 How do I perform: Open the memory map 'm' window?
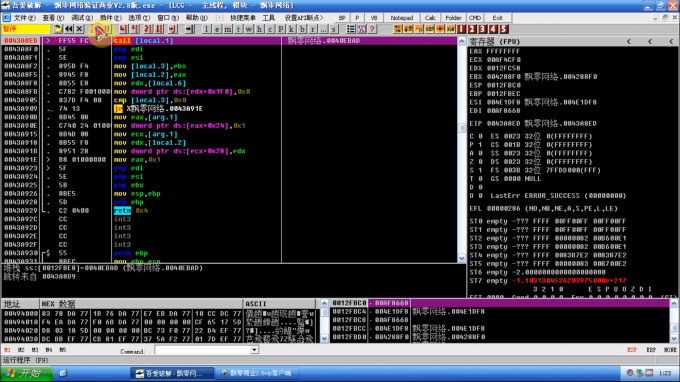pos(228,29)
